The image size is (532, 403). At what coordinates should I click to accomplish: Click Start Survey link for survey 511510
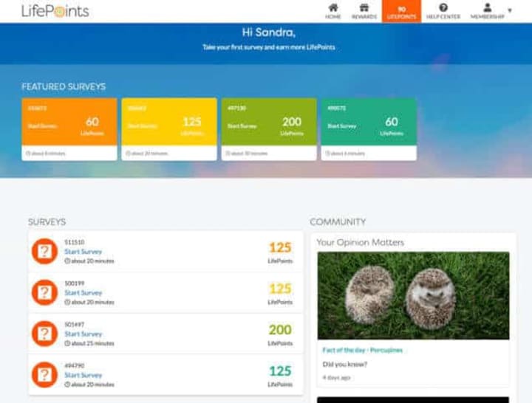83,252
